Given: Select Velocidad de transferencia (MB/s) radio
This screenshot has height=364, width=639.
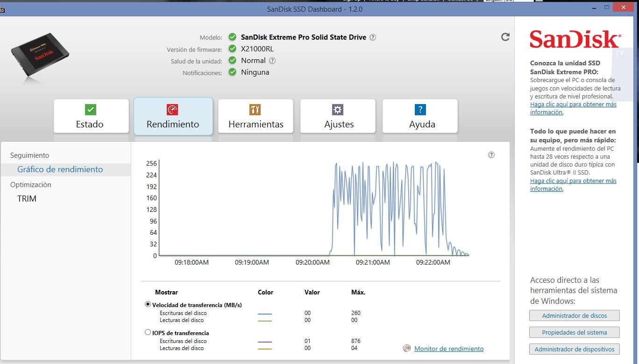Looking at the screenshot, I should point(148,304).
